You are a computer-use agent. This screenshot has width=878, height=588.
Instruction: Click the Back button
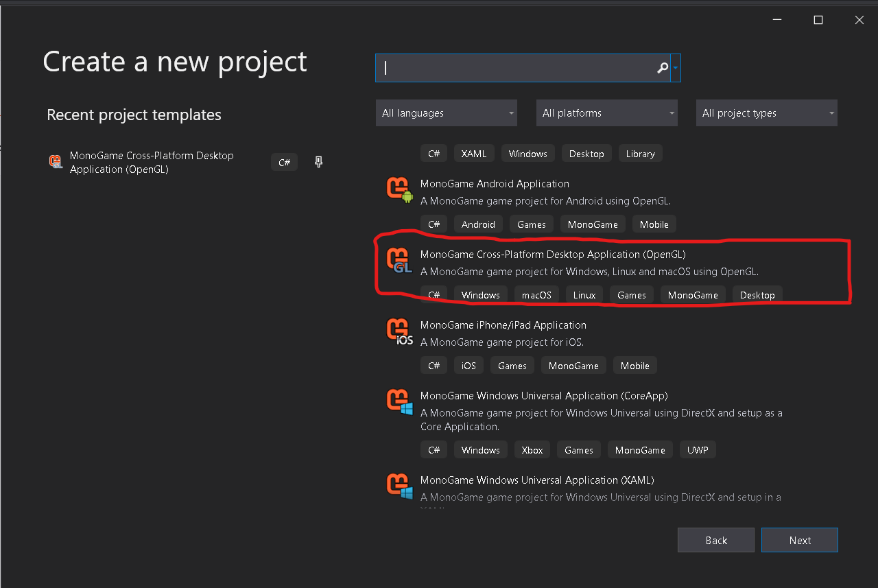coord(716,540)
